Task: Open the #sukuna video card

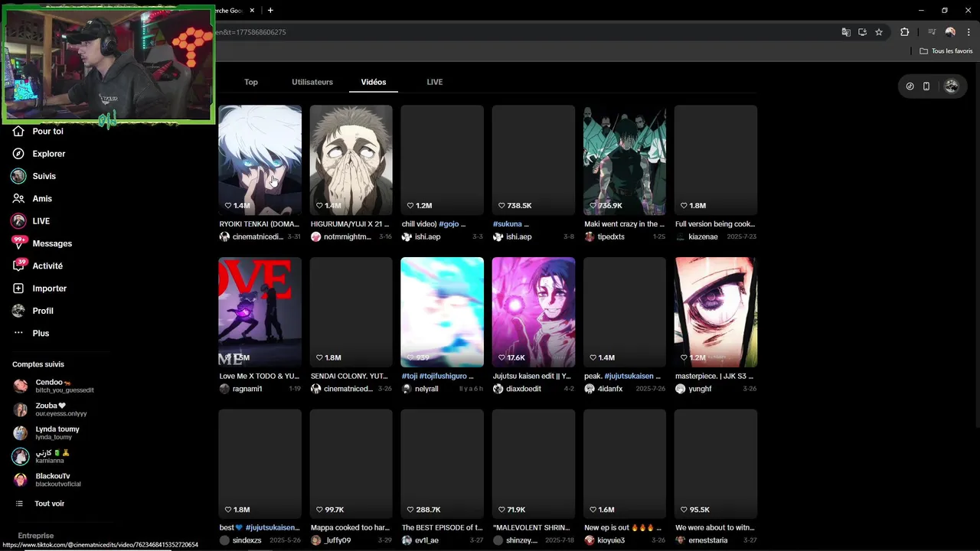Action: (x=534, y=160)
